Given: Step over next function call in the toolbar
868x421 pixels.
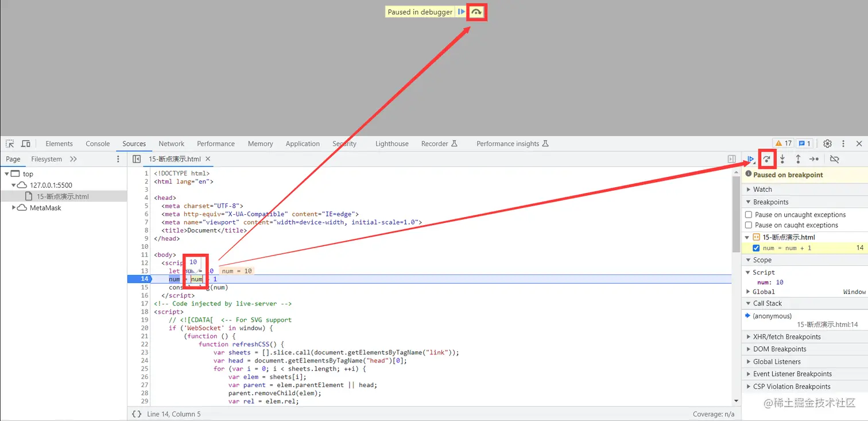Looking at the screenshot, I should (766, 159).
